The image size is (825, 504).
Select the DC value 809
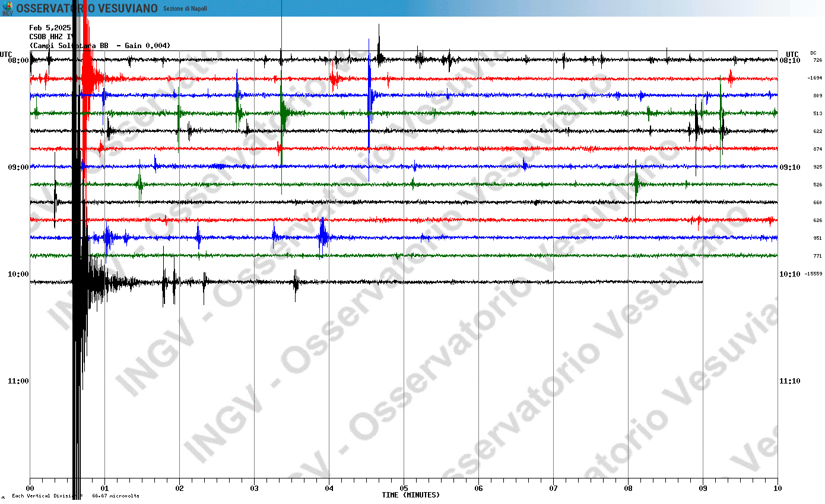[817, 96]
